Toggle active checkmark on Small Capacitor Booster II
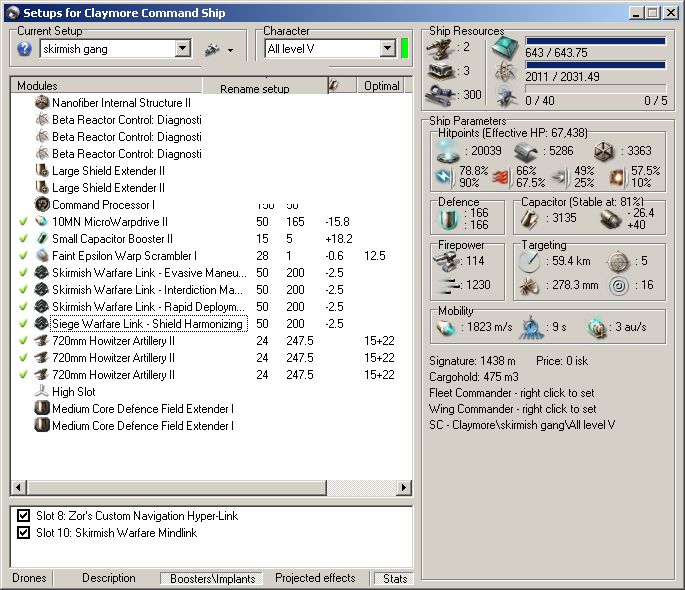Screen dimensions: 685x590 (24, 239)
